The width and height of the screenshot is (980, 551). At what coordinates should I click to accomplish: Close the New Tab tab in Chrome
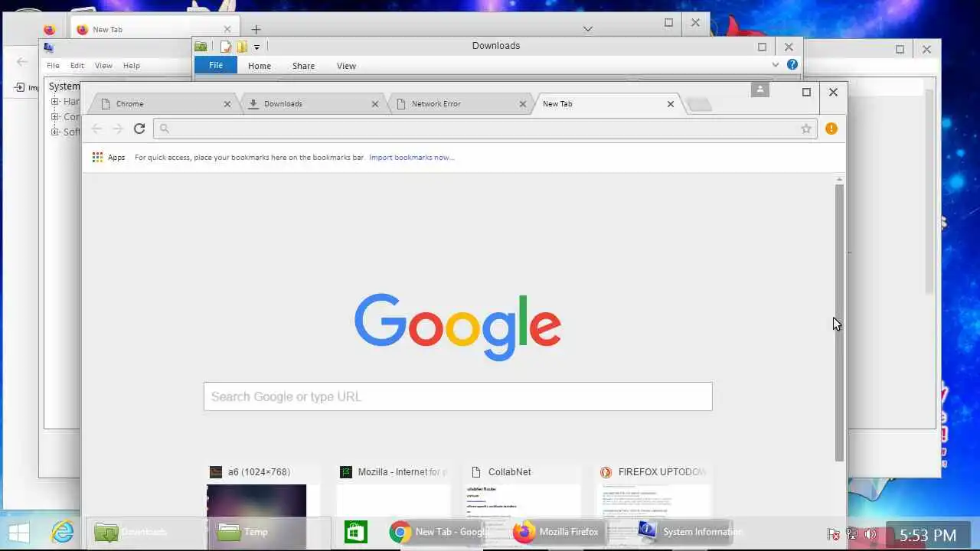point(671,104)
